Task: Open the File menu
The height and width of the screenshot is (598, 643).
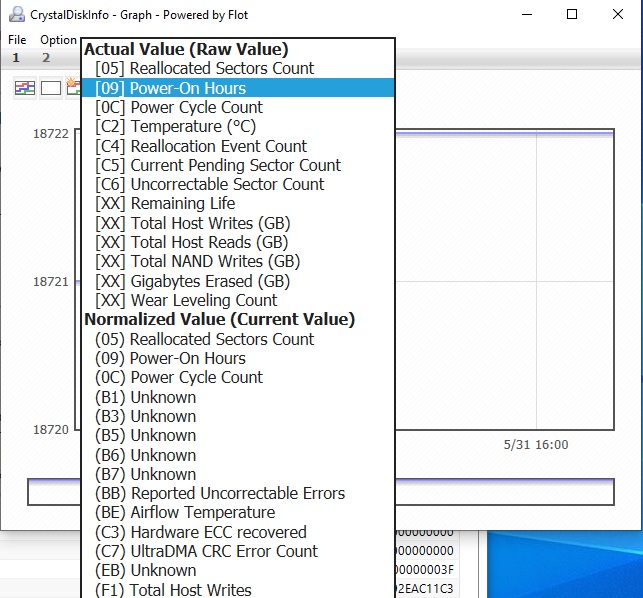Action: pos(17,40)
